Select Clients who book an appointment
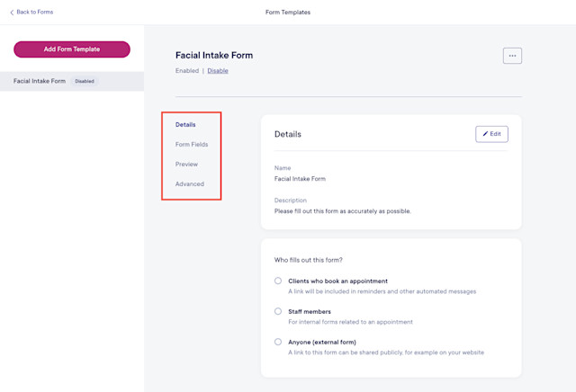 pos(278,281)
